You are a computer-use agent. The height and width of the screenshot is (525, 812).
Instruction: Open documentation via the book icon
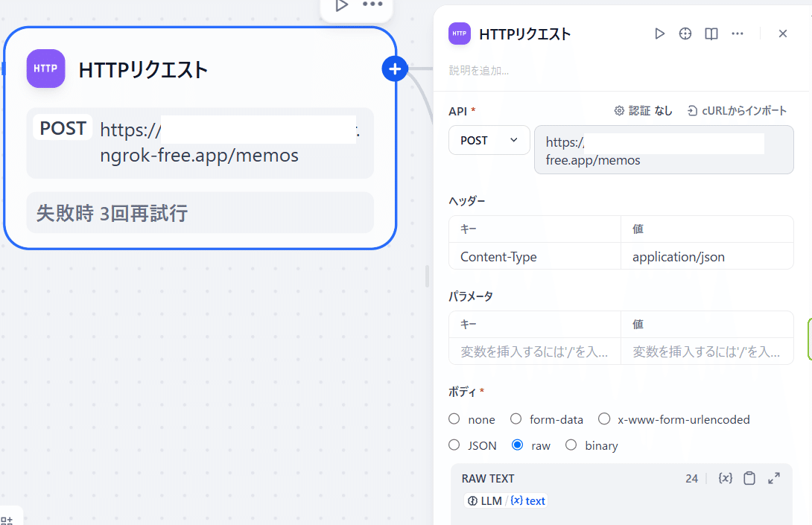(711, 34)
